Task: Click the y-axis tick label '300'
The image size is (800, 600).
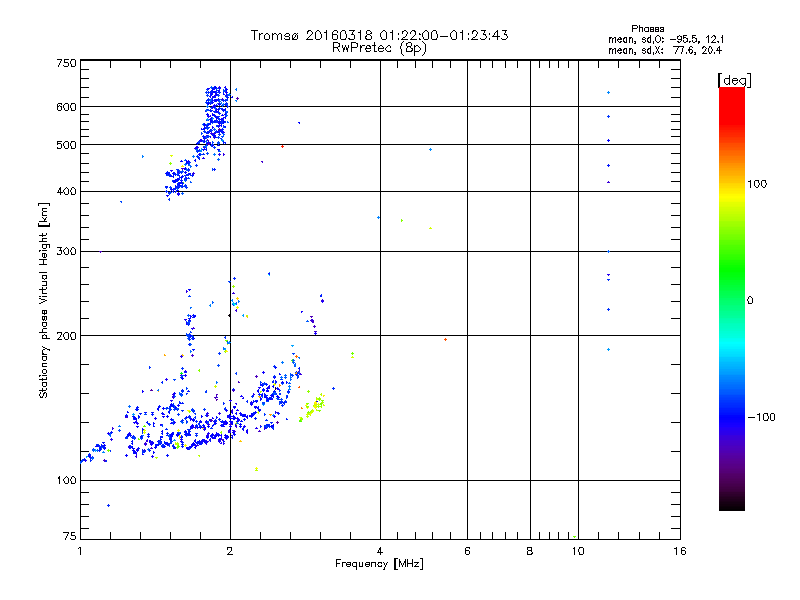Action: tap(66, 252)
